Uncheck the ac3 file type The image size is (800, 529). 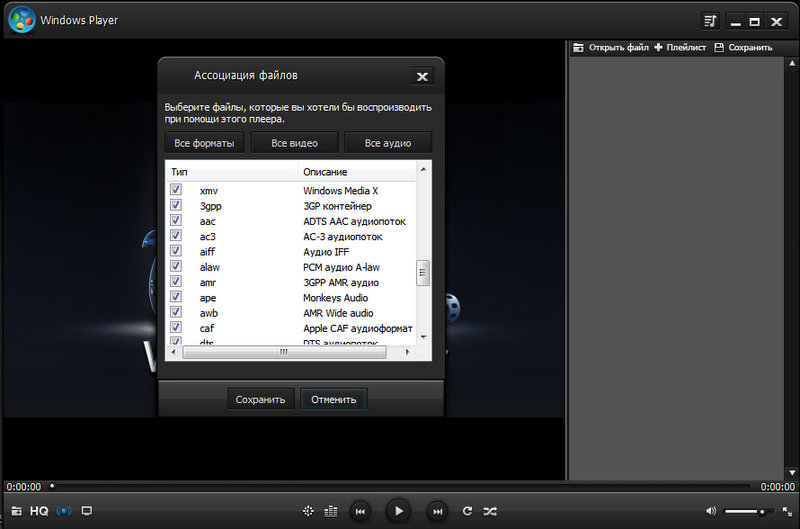(176, 235)
